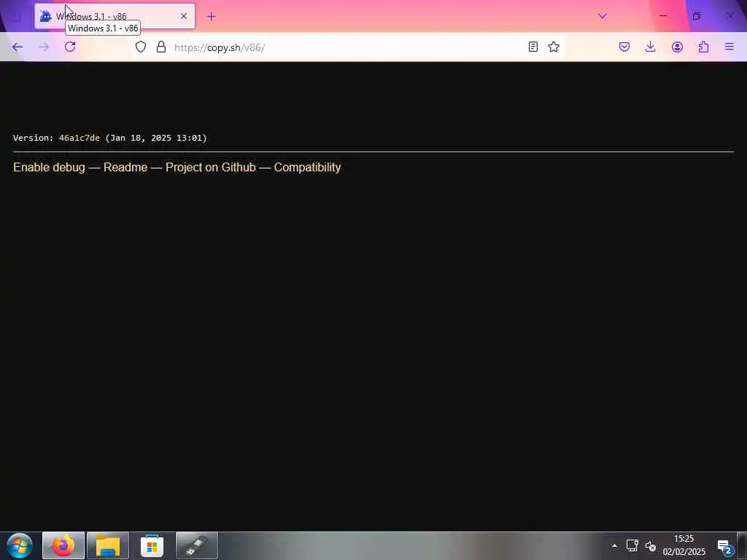The height and width of the screenshot is (560, 747).
Task: Toggle reader view icon in address bar
Action: tap(533, 47)
